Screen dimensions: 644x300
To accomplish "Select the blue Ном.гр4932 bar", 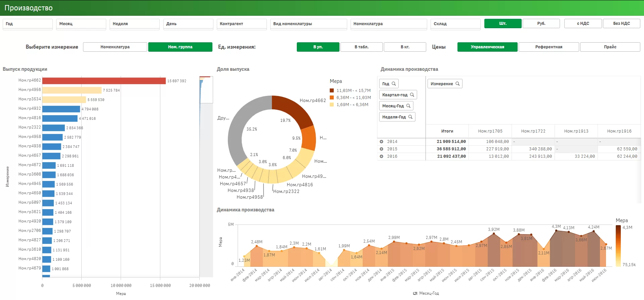I will [61, 109].
